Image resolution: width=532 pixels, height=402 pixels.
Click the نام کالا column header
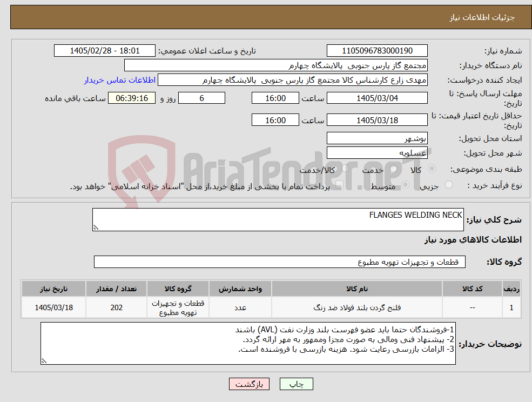click(x=357, y=289)
